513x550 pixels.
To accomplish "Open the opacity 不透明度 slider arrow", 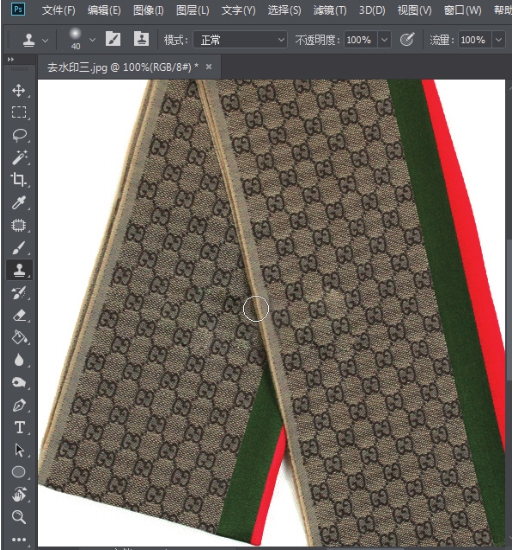I will 384,40.
